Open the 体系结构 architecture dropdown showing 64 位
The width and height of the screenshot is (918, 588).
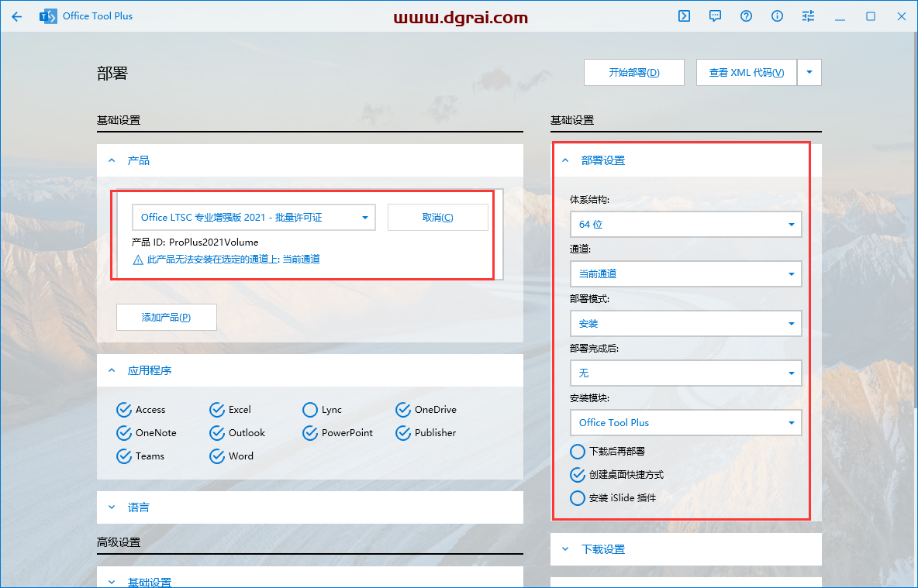pyautogui.click(x=685, y=224)
